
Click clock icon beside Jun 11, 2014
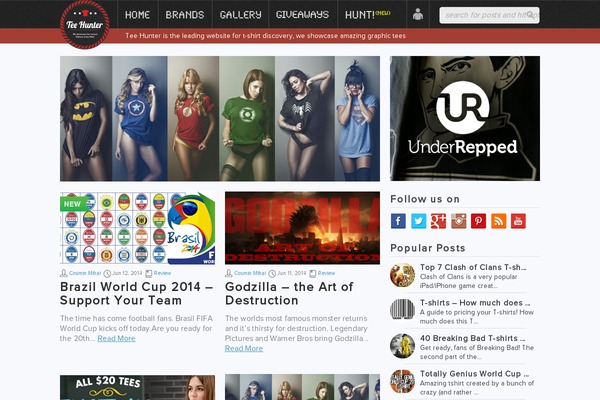coord(272,273)
